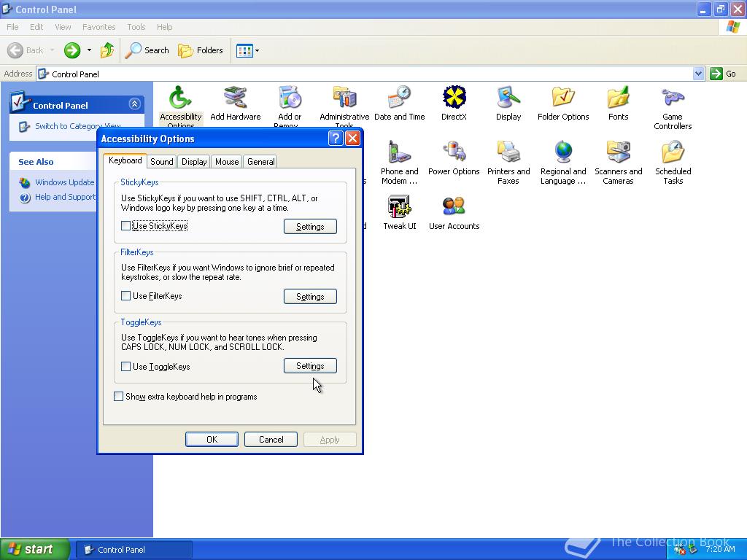The image size is (747, 560).
Task: Click the Go button by address bar
Action: pos(723,74)
